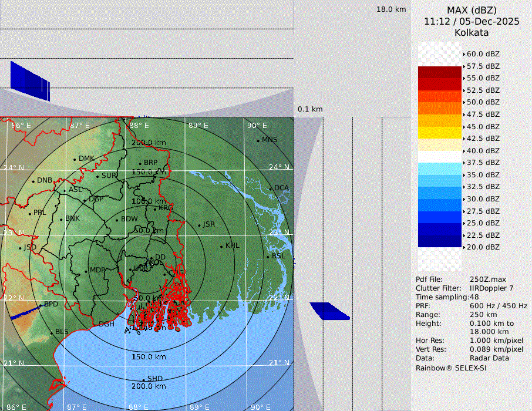Screen dimensions: 532x411
Task: Click the BRP station point
Action: [140, 164]
